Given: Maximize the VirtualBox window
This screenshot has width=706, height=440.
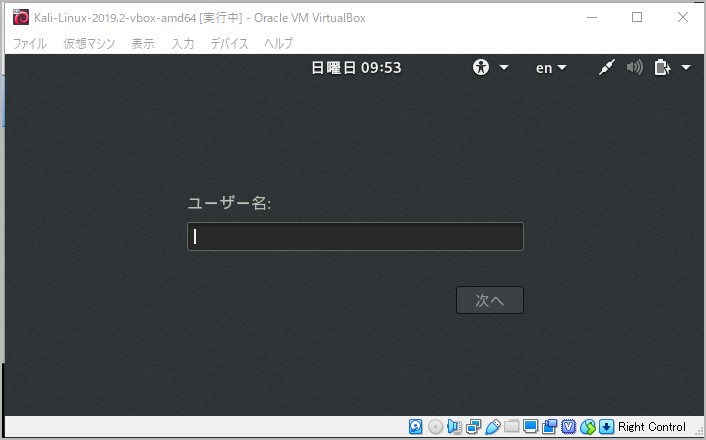Looking at the screenshot, I should click(637, 18).
